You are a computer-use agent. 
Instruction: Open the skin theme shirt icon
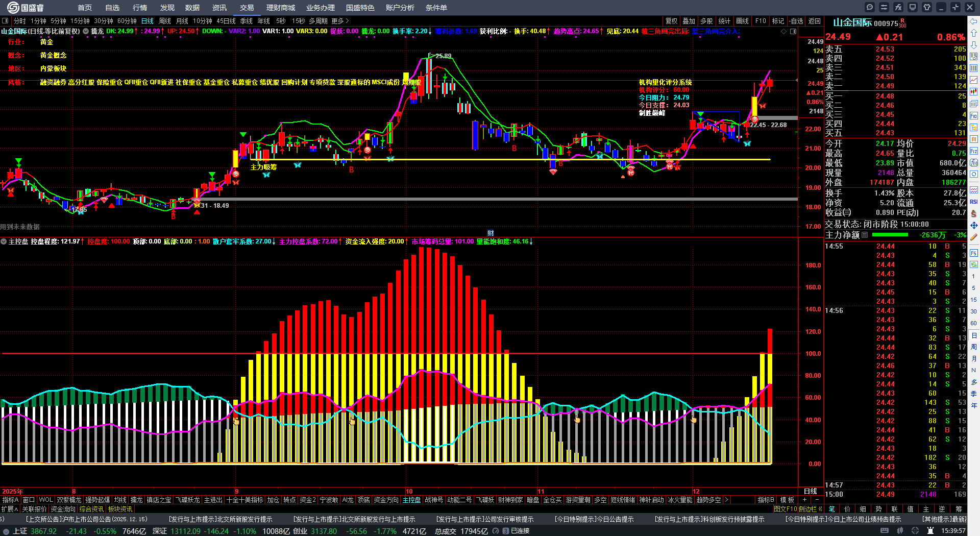pos(927,7)
